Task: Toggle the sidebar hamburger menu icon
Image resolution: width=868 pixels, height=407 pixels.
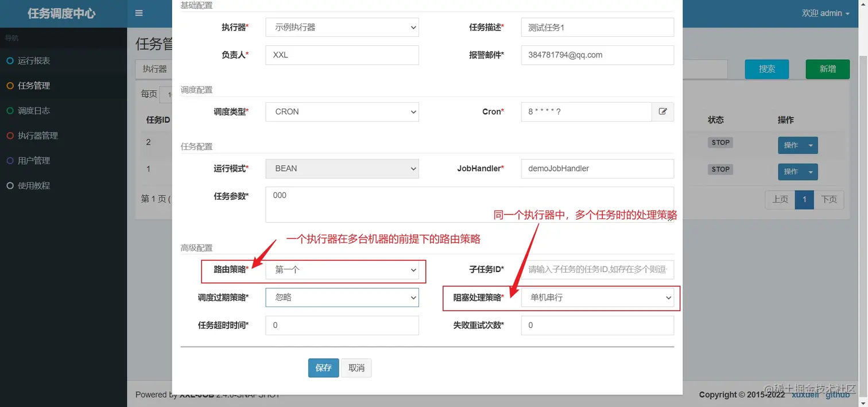Action: (x=139, y=13)
